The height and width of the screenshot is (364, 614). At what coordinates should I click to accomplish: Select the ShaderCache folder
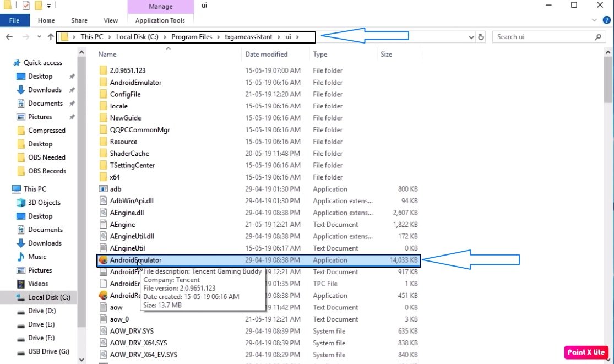point(129,154)
